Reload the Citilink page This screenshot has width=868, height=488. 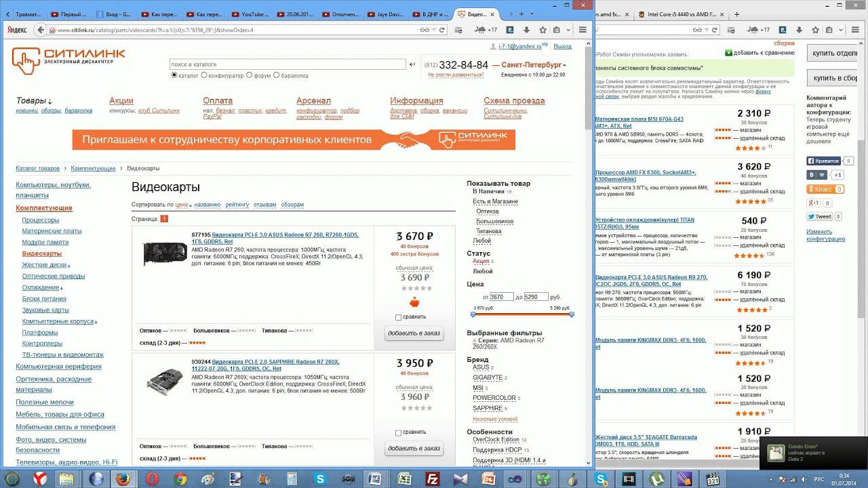click(442, 30)
